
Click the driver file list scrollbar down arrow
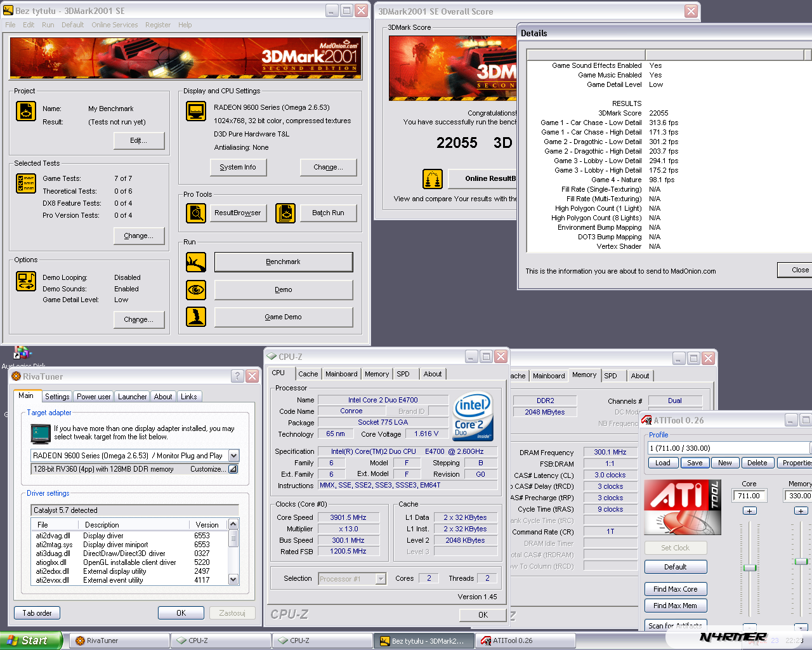click(233, 579)
